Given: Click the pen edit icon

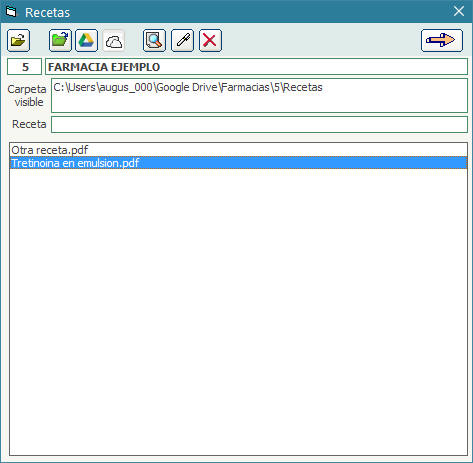Looking at the screenshot, I should (182, 41).
